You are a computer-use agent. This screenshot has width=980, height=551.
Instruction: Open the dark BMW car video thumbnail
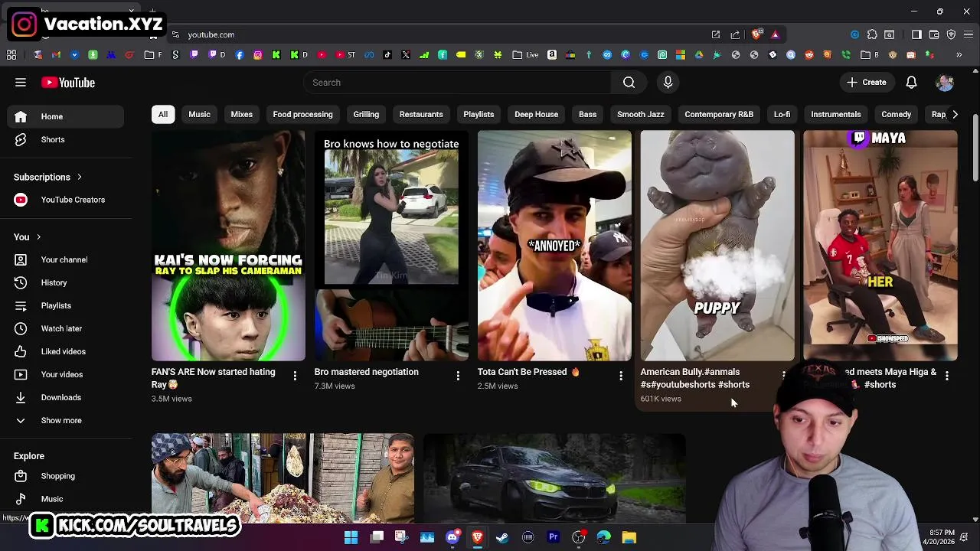point(554,478)
